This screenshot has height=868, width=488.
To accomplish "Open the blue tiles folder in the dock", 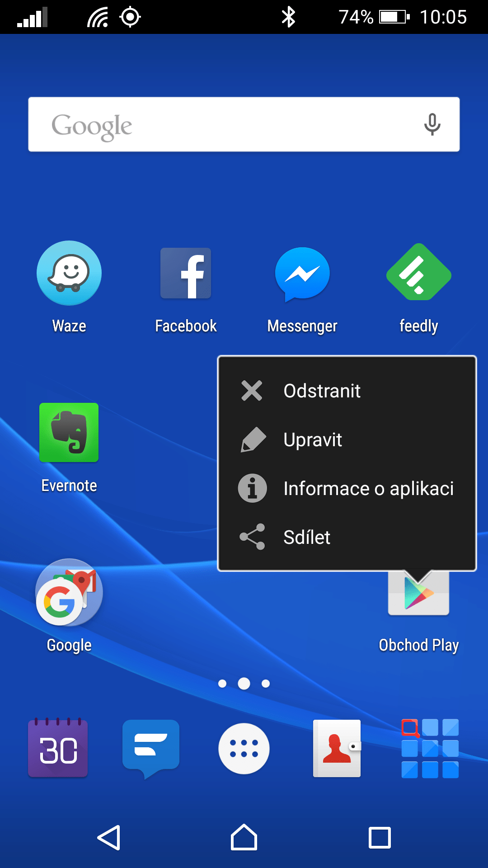I will pos(430,748).
